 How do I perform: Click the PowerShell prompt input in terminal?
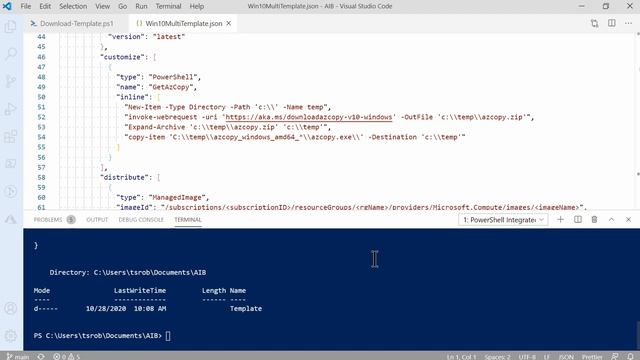click(168, 336)
